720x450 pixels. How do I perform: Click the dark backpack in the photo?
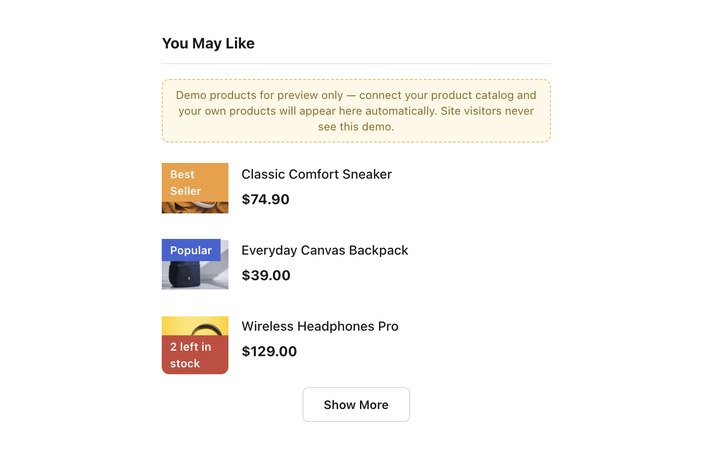[185, 274]
